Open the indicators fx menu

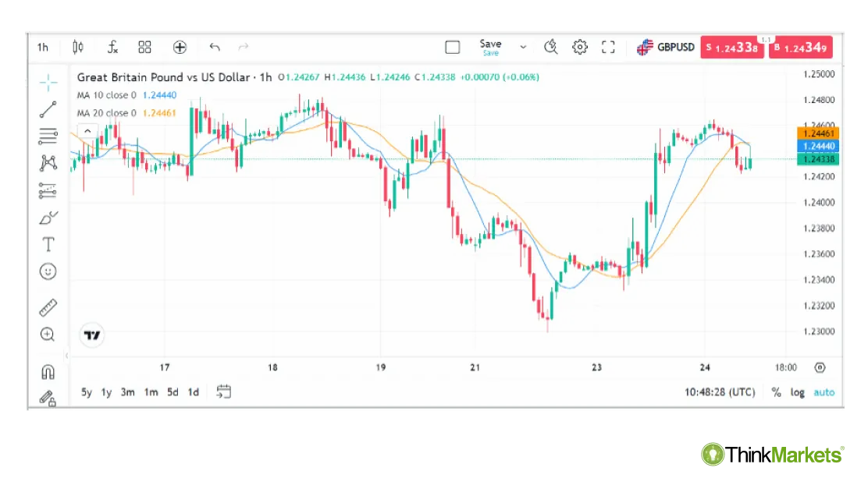(112, 47)
